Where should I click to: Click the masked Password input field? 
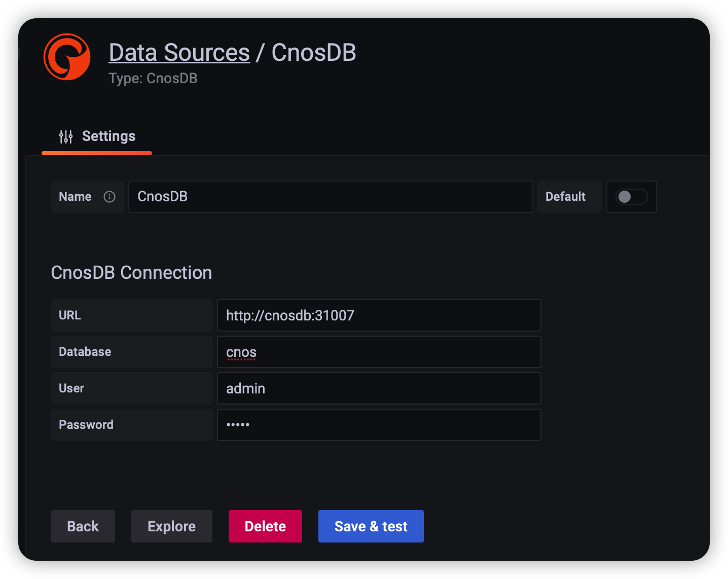pyautogui.click(x=379, y=425)
